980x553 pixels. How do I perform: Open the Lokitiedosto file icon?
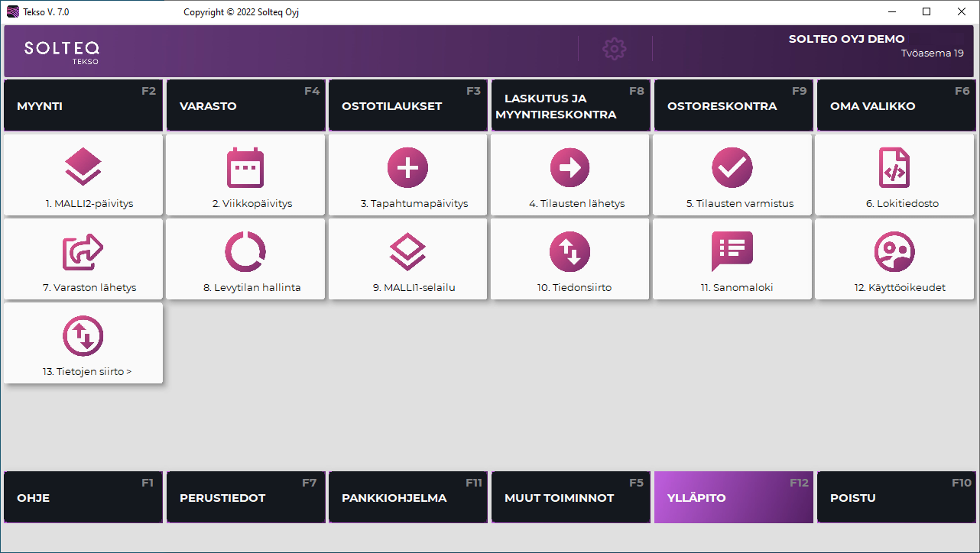point(894,167)
